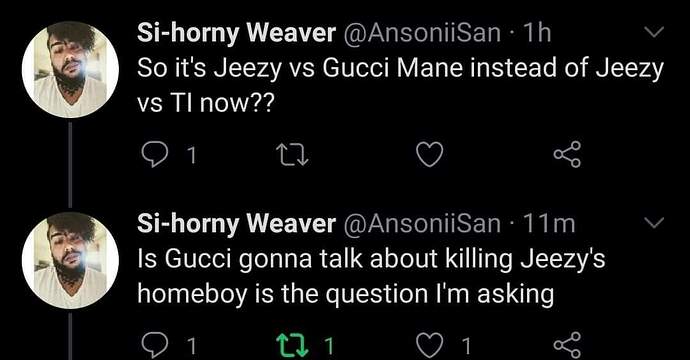This screenshot has height=360, width=690.
Task: Open Si-horny Weaver name on the first tweet
Action: [236, 33]
